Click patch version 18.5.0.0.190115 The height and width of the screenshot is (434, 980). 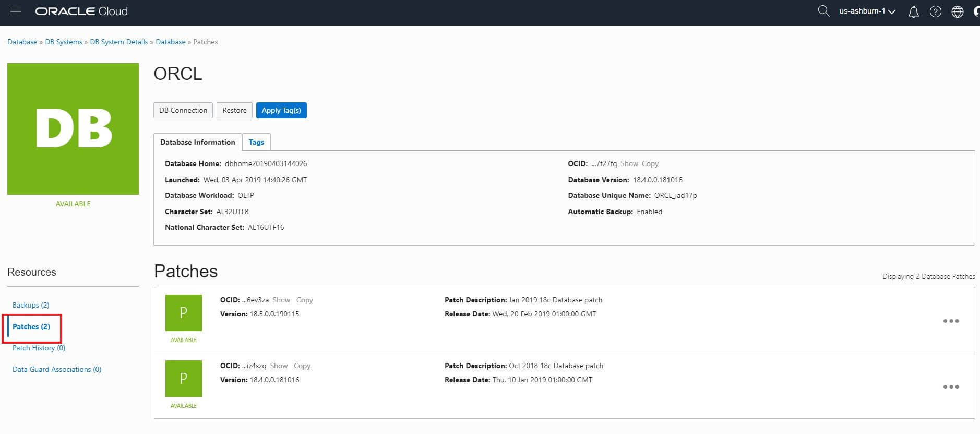(274, 314)
